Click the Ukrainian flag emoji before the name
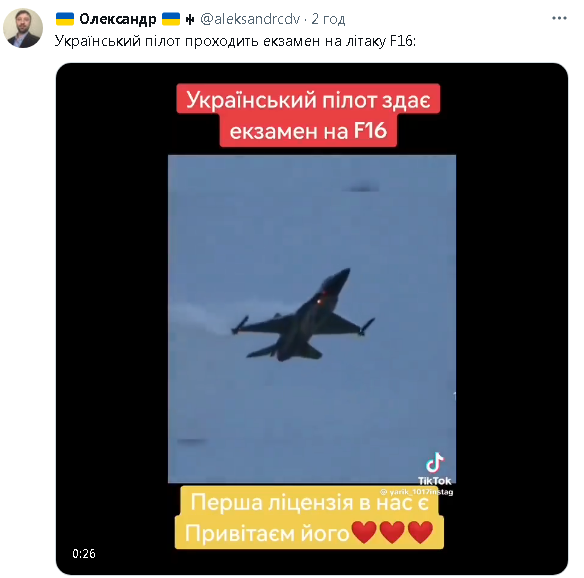The height and width of the screenshot is (578, 584). [65, 19]
